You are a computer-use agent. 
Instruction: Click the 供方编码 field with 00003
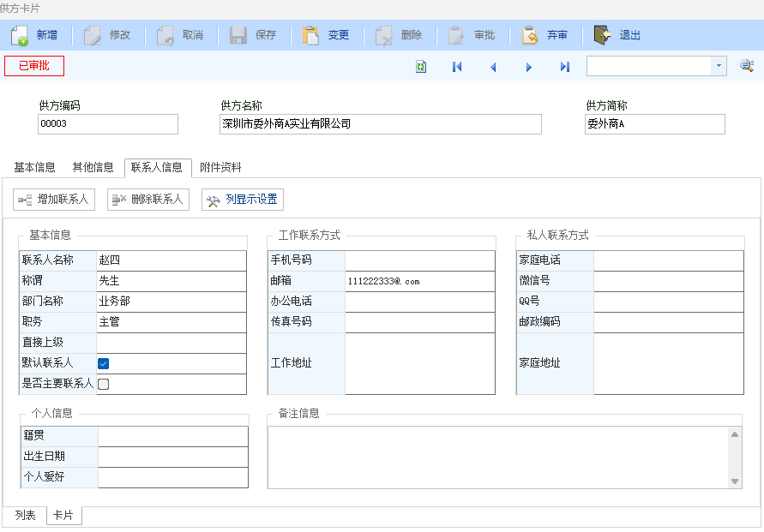108,124
